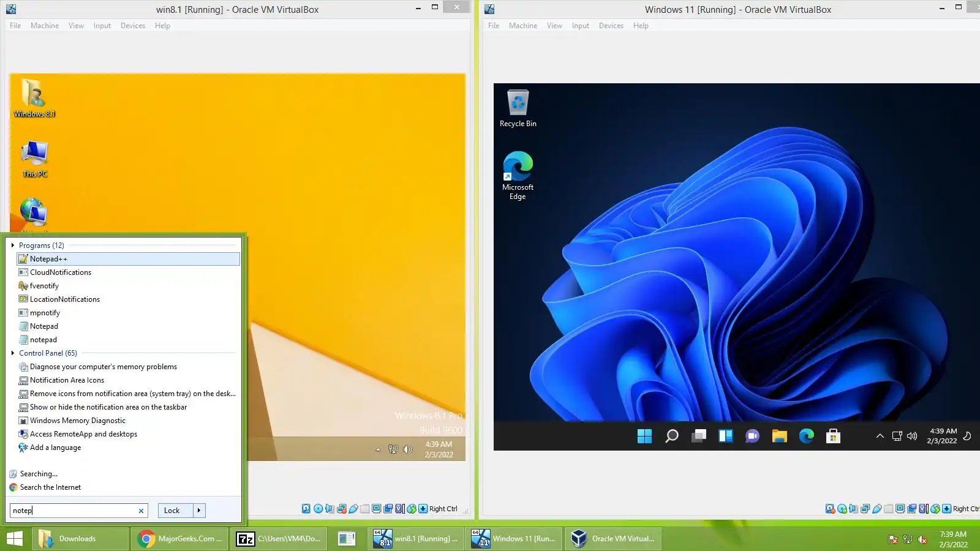980x551 pixels.
Task: Open host taskbar clock showing 7:39 AM
Action: (953, 539)
